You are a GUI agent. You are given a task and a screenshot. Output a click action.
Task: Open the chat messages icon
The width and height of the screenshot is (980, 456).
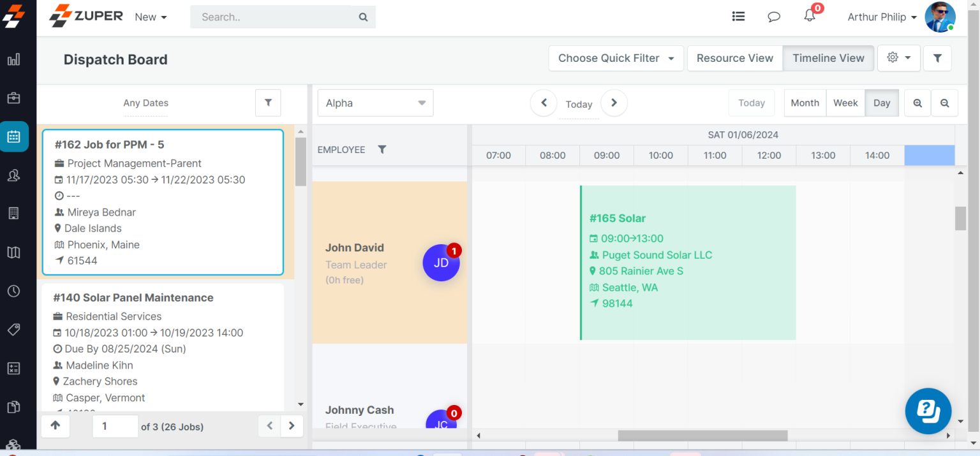(773, 16)
